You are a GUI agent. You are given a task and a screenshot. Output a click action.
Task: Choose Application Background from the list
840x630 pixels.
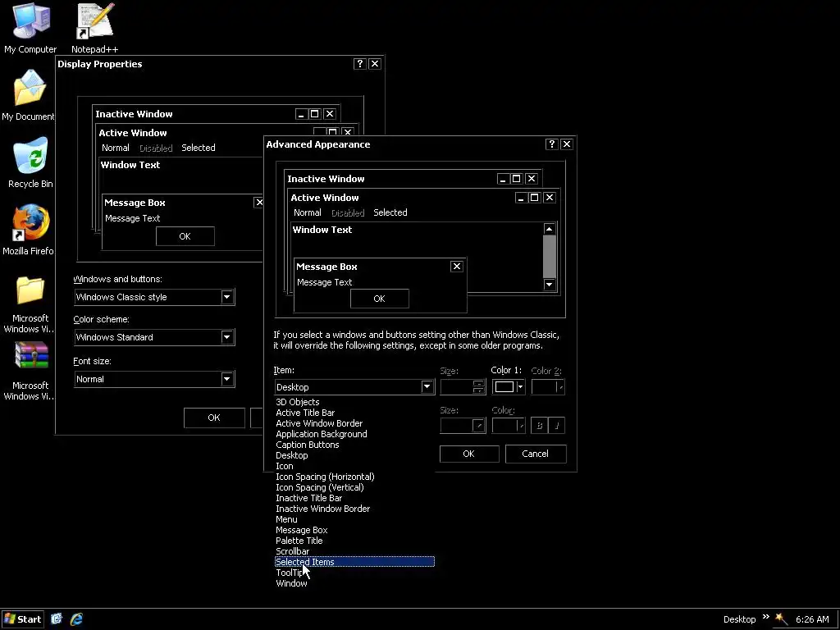point(354,434)
